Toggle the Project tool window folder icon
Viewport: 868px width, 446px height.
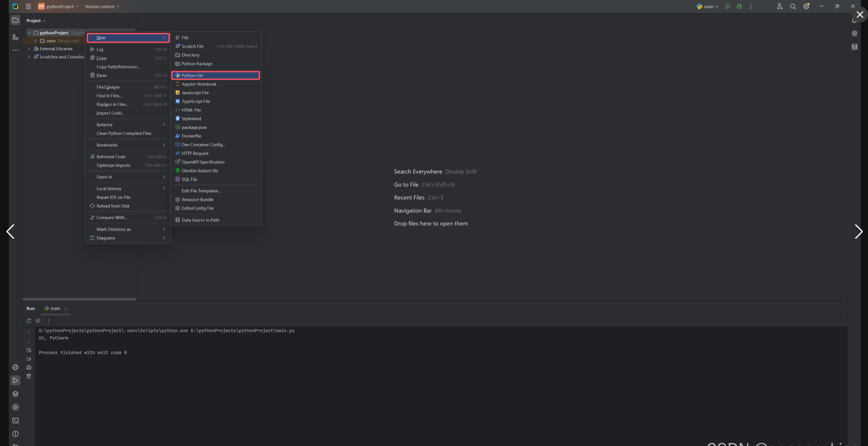click(x=16, y=20)
